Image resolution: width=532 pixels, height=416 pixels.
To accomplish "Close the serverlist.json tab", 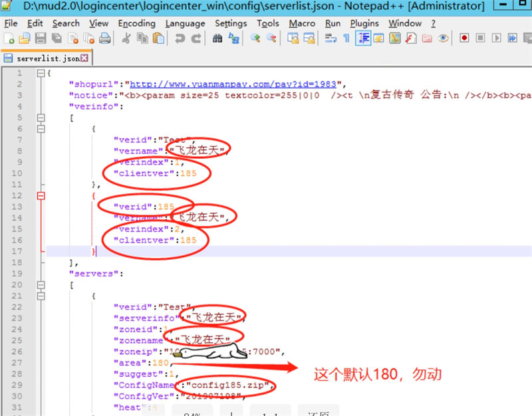I will [x=85, y=58].
